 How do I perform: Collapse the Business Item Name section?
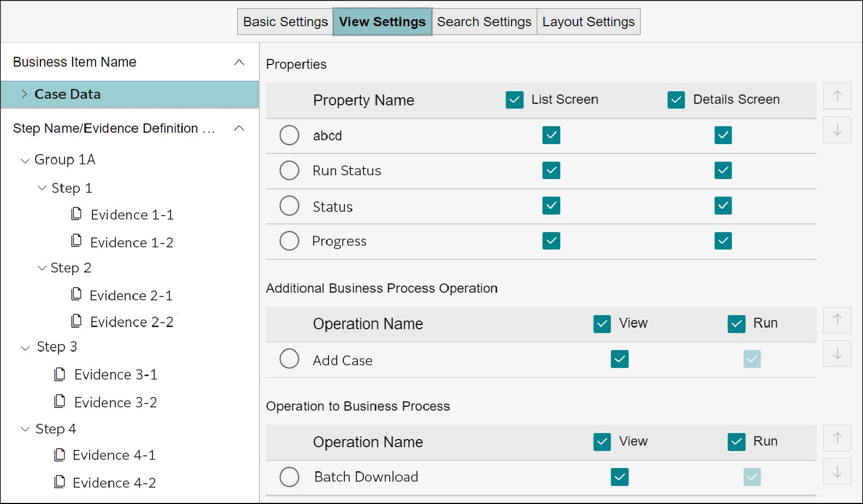[x=239, y=62]
